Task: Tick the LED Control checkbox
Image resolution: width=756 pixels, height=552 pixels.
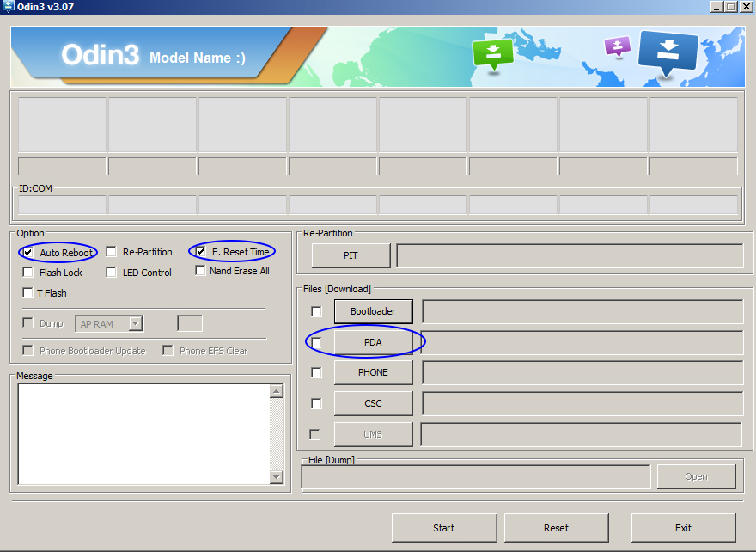Action: [x=112, y=273]
